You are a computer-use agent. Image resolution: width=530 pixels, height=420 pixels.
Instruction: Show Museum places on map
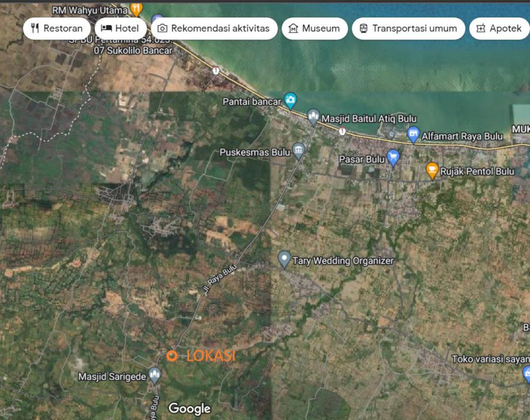point(315,28)
